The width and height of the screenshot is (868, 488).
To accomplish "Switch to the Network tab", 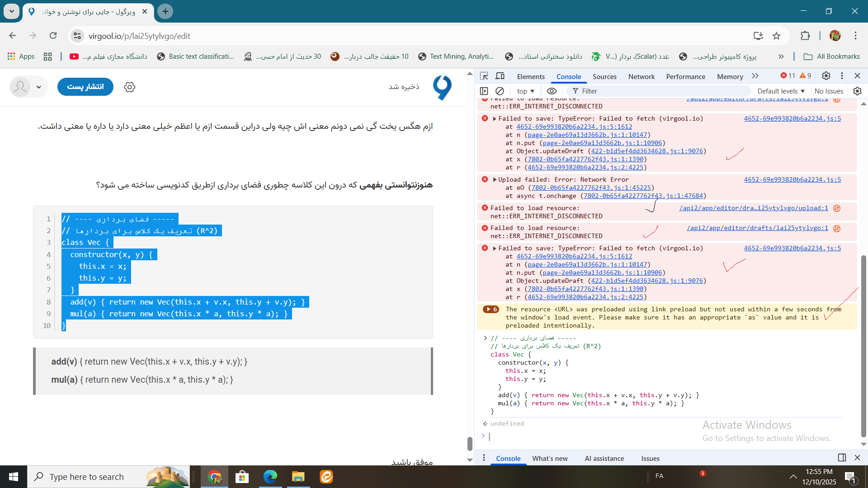I will 641,76.
